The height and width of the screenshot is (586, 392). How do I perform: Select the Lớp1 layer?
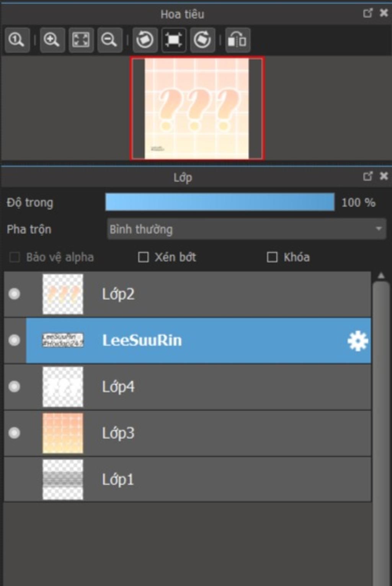coord(188,480)
